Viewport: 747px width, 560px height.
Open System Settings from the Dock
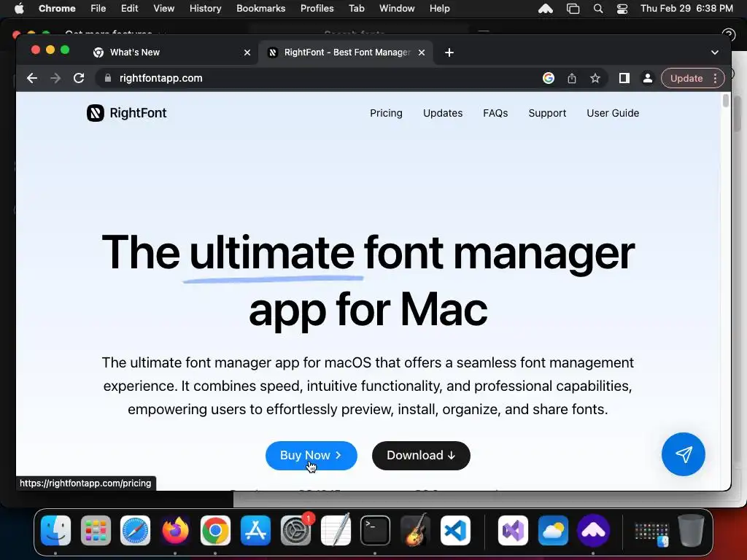tap(295, 531)
